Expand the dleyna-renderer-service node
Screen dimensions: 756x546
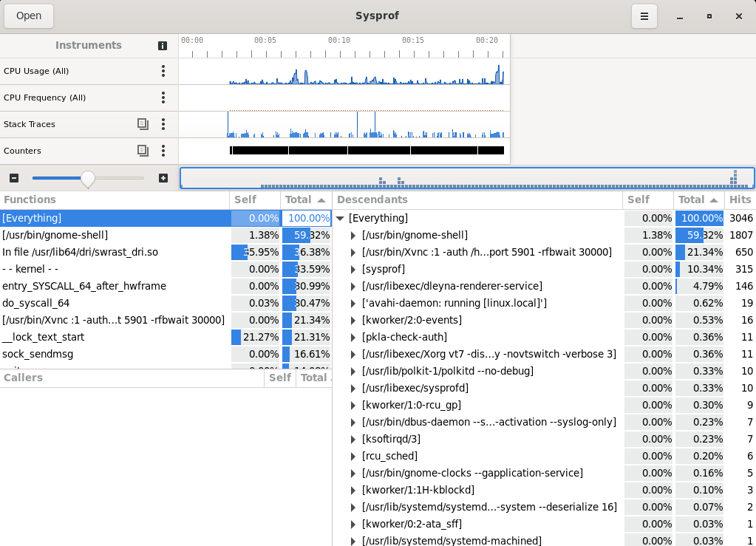pos(353,287)
